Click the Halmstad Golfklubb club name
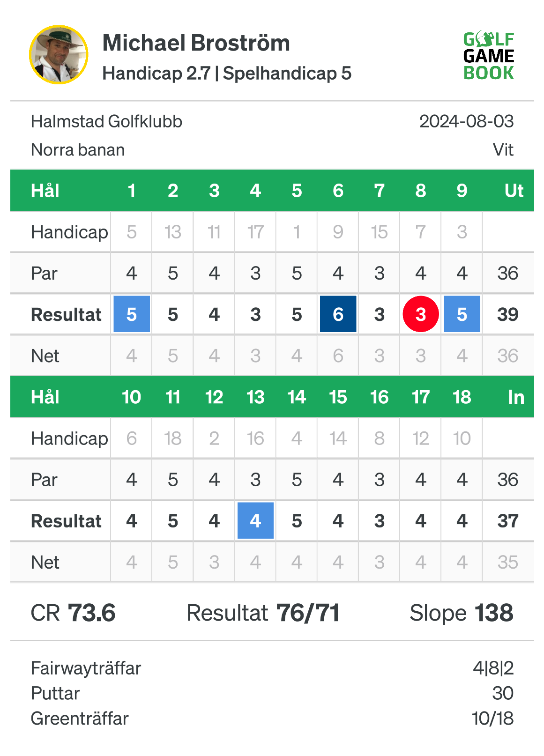Screen dimensions: 544x756 point(106,122)
